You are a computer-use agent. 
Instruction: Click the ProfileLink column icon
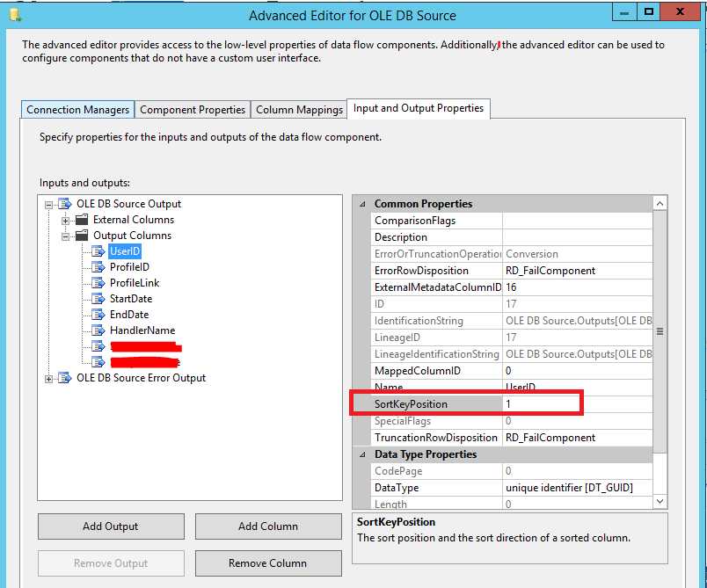coord(98,283)
